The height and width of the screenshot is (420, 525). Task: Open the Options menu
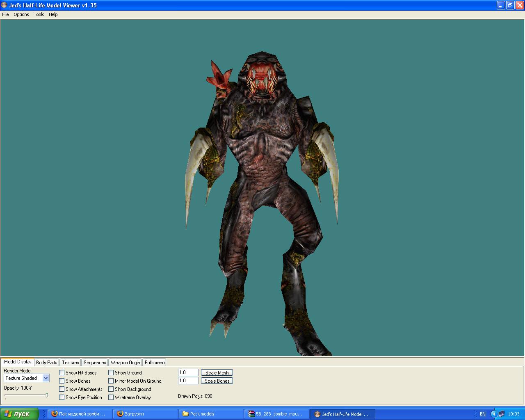[21, 14]
